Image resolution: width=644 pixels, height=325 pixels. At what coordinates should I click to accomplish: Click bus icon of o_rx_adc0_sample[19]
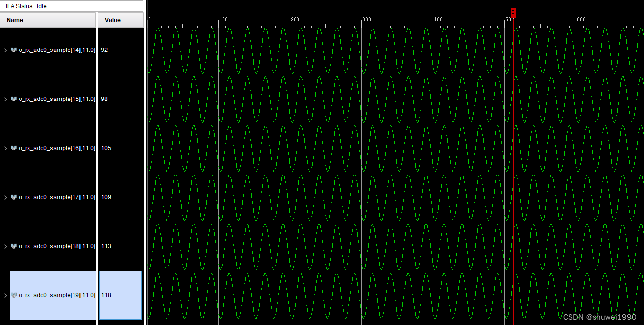click(14, 295)
